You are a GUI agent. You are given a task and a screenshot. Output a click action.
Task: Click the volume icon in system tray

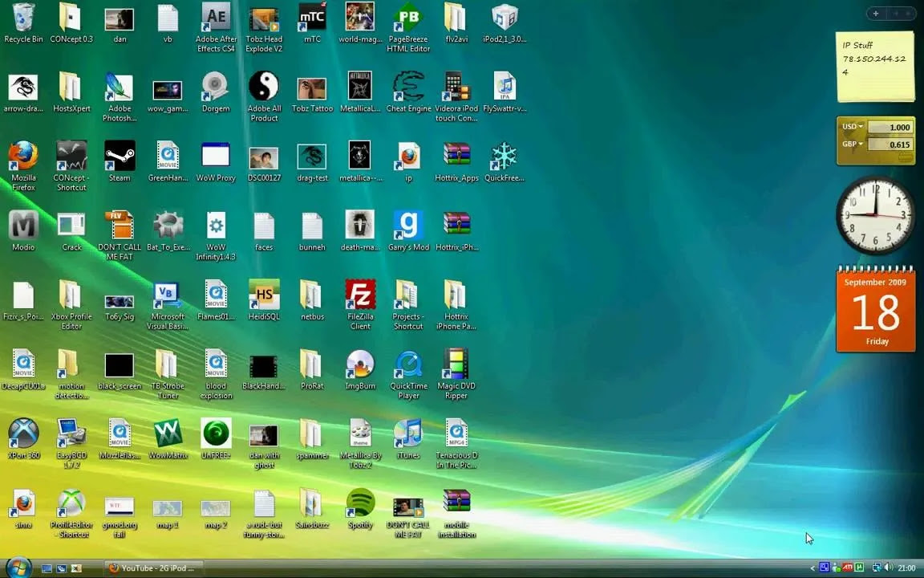click(889, 568)
